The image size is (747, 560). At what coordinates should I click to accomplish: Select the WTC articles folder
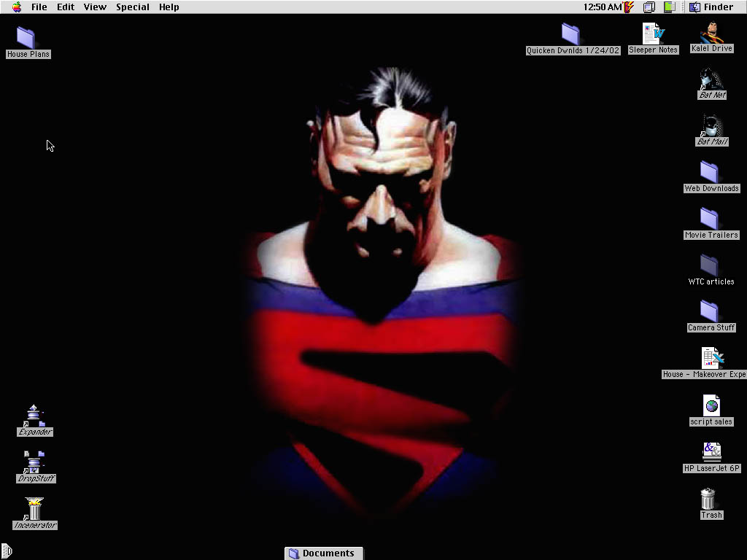(x=709, y=265)
